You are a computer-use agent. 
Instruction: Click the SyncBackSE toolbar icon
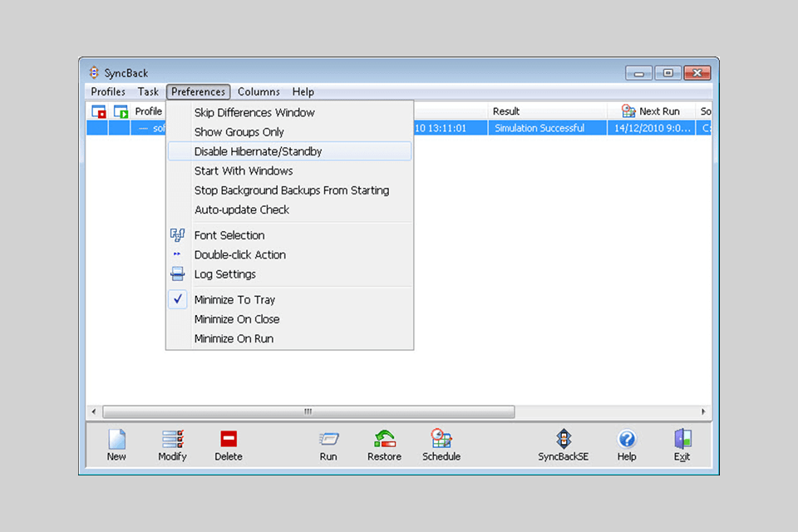pyautogui.click(x=564, y=439)
